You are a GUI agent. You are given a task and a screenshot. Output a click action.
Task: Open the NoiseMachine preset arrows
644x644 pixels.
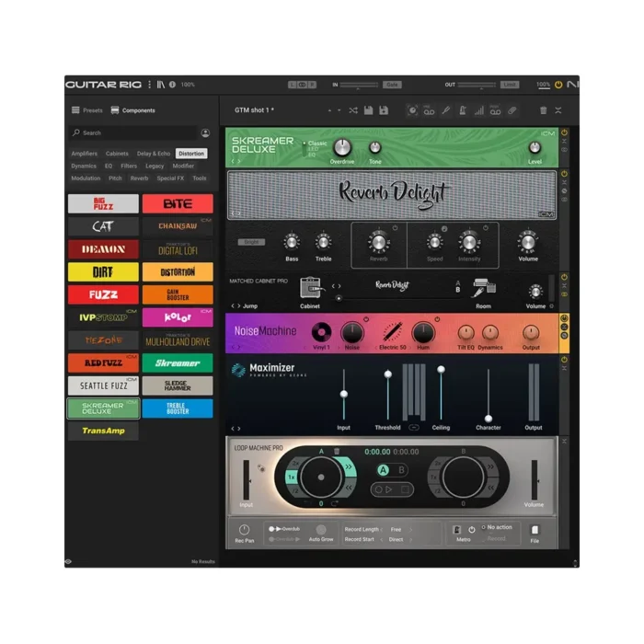tap(236, 348)
